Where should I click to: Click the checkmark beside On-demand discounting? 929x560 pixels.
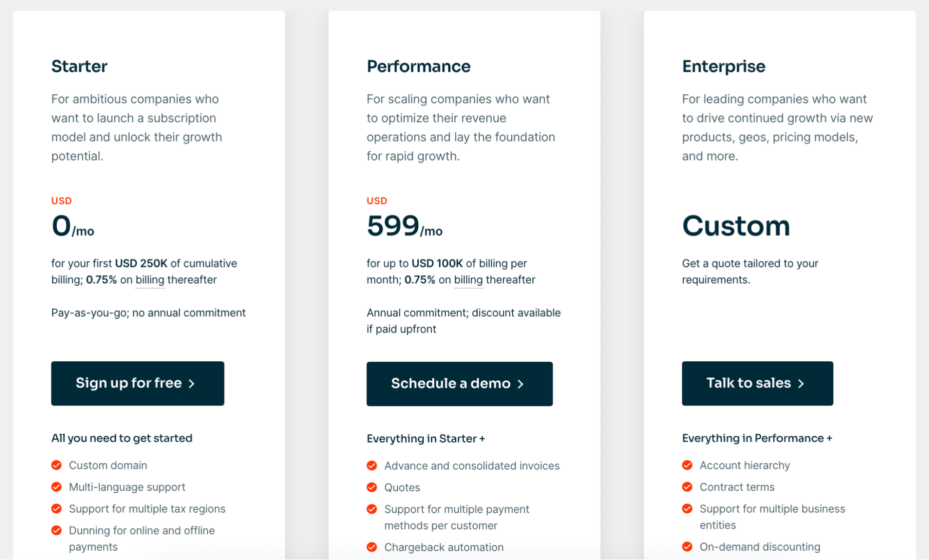point(687,547)
